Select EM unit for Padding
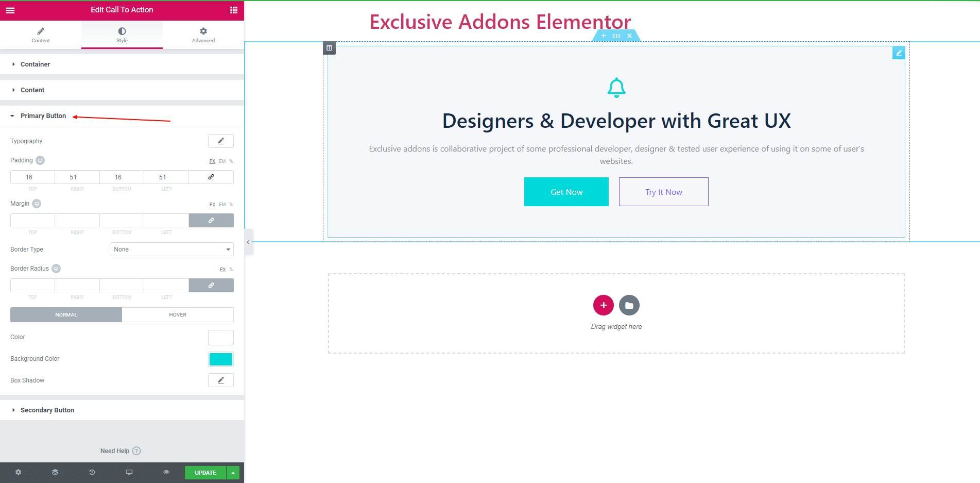 222,161
